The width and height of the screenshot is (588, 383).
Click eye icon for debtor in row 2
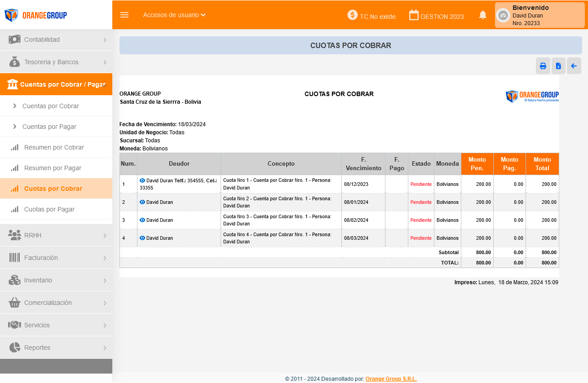tap(142, 202)
